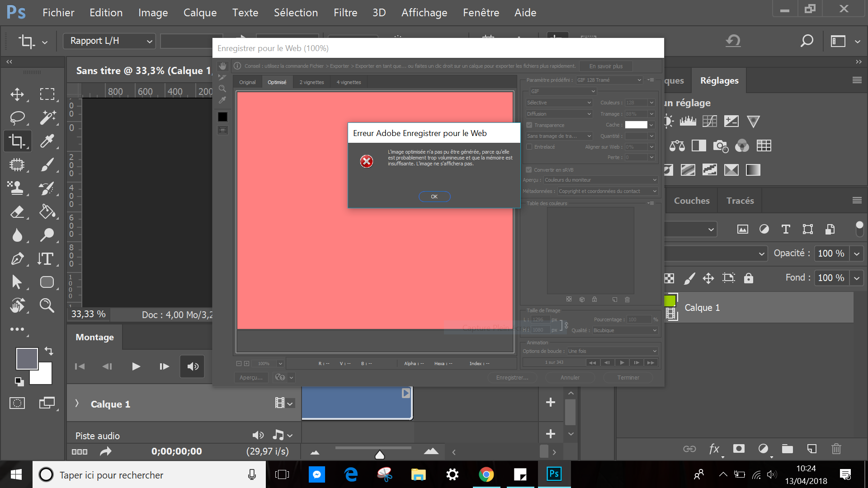This screenshot has width=868, height=488.
Task: Expand the Calque 1 timeline track
Action: pyautogui.click(x=77, y=404)
